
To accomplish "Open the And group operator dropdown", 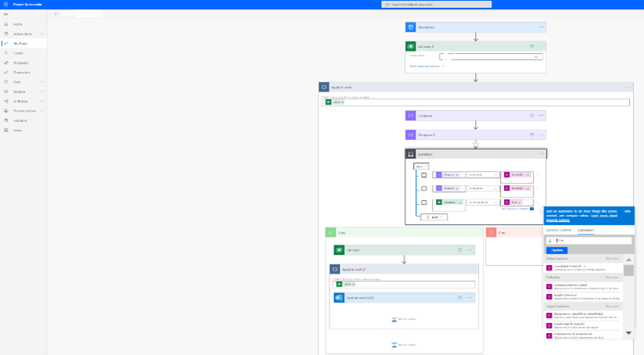I will (421, 167).
